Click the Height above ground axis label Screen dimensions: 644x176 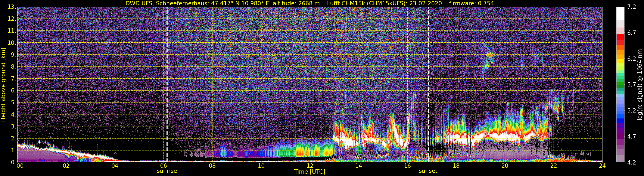click(3, 85)
